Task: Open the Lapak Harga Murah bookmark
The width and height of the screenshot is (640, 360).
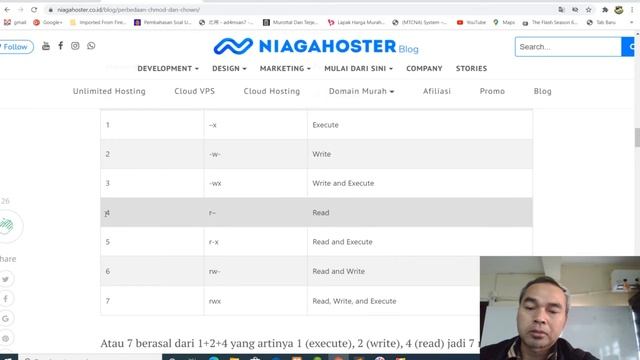Action: click(x=356, y=22)
